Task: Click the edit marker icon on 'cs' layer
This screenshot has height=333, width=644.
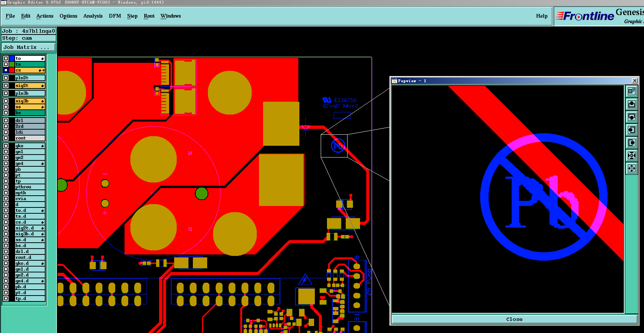Action: tap(40, 70)
